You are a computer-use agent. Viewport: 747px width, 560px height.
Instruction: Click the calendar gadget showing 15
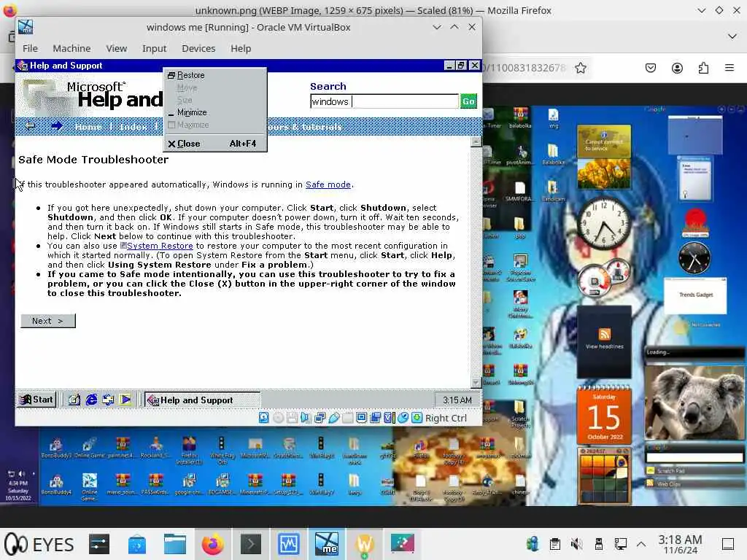point(603,415)
